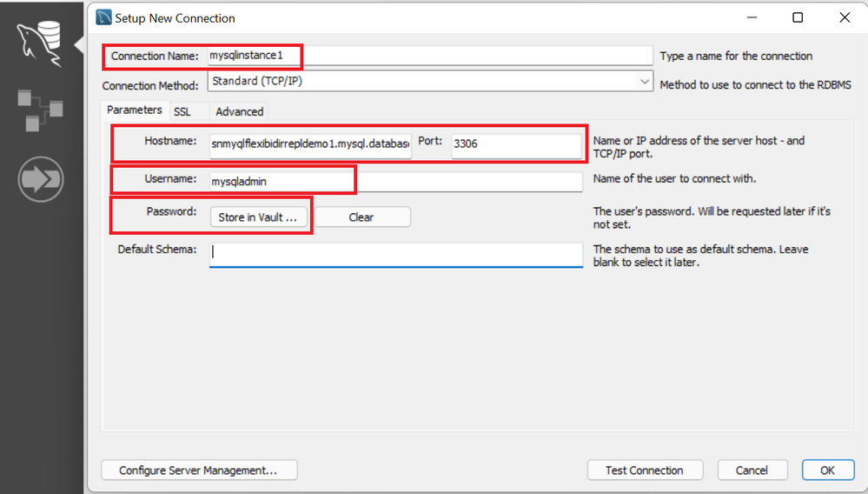Close the Setup New Connection window
The width and height of the screenshot is (868, 494).
point(845,17)
